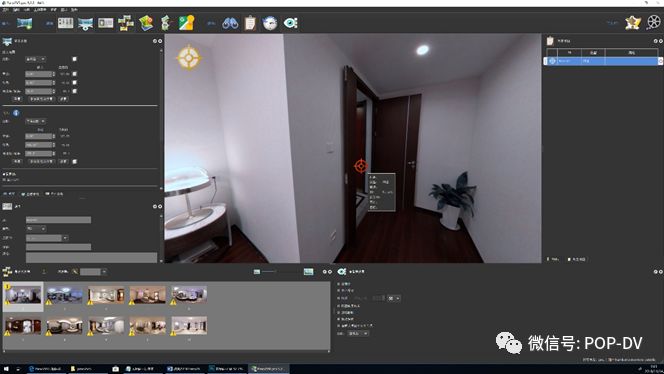The width and height of the screenshot is (664, 374).
Task: Click Viewer Settings panel header eye icon
Action: click(342, 271)
